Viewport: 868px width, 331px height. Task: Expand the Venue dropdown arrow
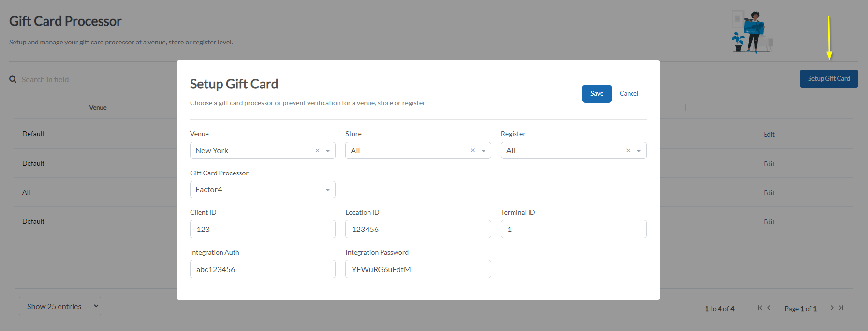[328, 151]
